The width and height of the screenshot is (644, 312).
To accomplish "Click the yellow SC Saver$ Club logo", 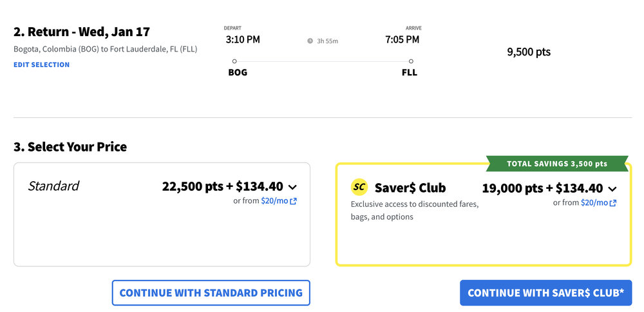I will point(359,188).
